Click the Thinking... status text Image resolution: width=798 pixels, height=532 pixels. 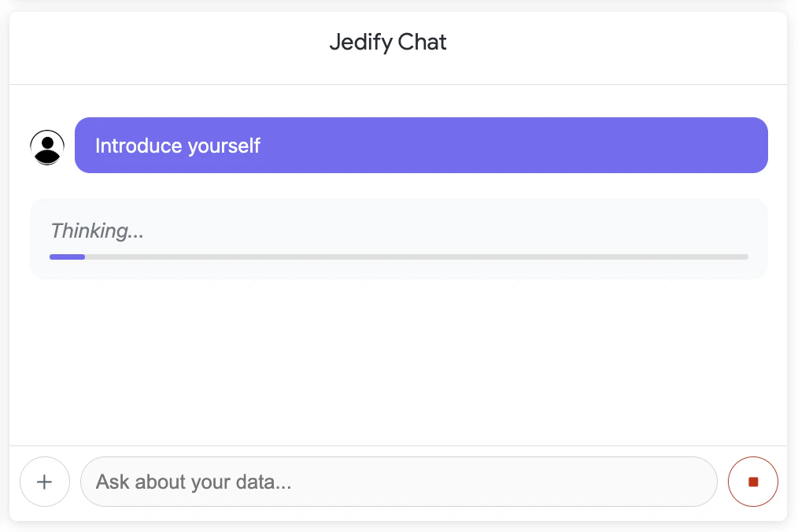click(97, 231)
